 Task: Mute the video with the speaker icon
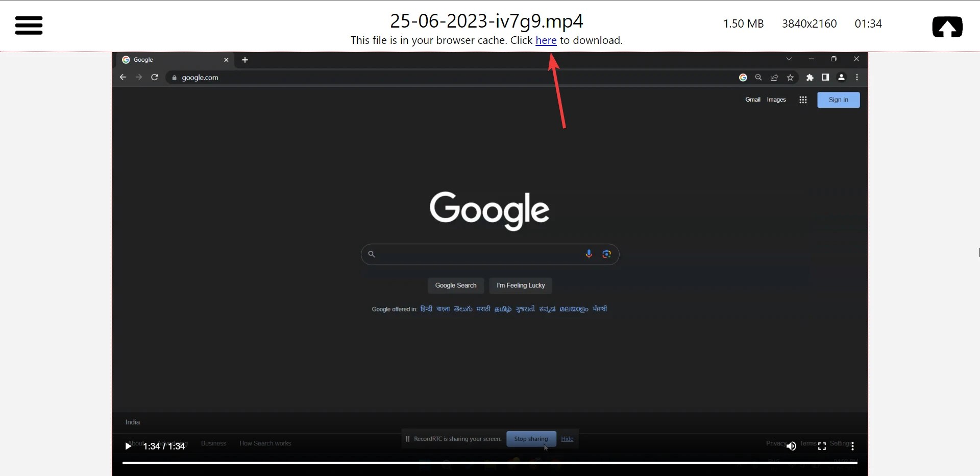[x=792, y=446]
